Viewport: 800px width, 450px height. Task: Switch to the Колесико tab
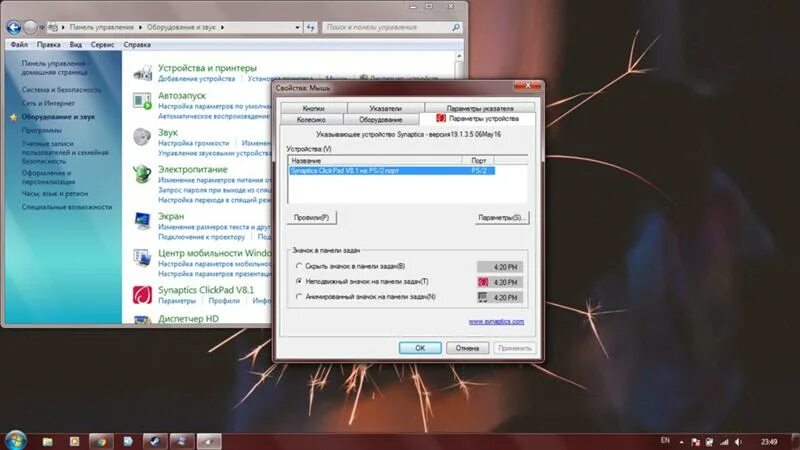(x=311, y=119)
